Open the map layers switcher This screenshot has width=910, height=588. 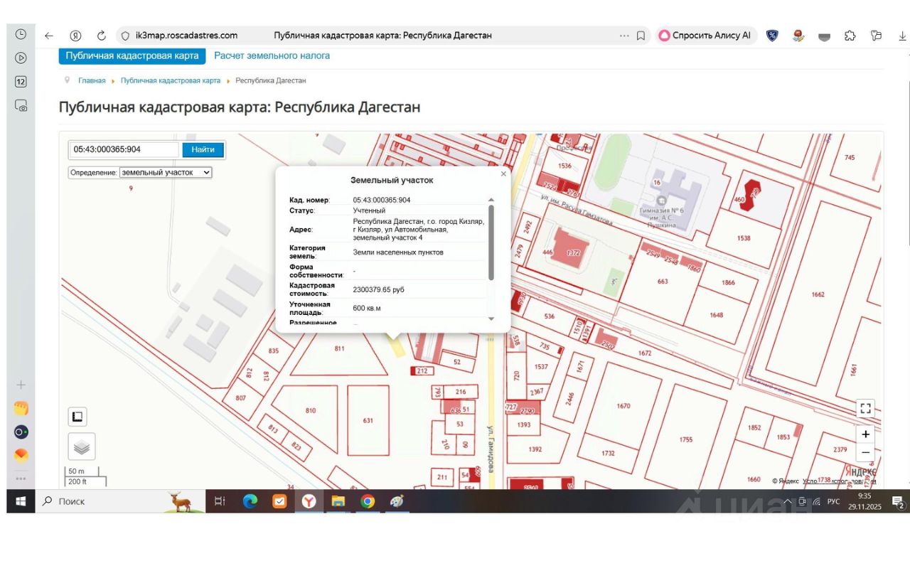[x=82, y=447]
